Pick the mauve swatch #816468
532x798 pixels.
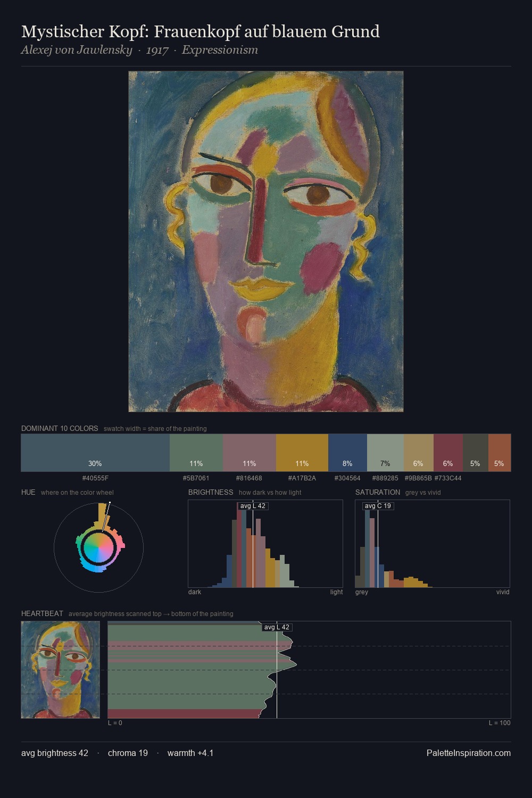tap(250, 453)
